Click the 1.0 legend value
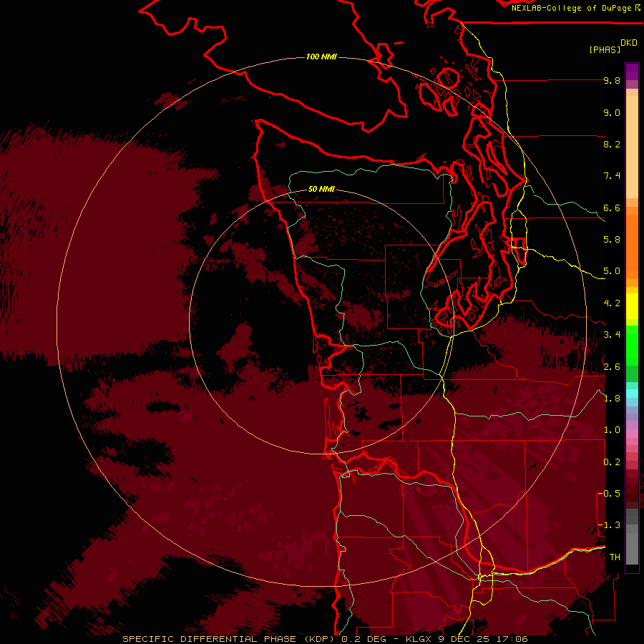This screenshot has height=644, width=644. [612, 430]
